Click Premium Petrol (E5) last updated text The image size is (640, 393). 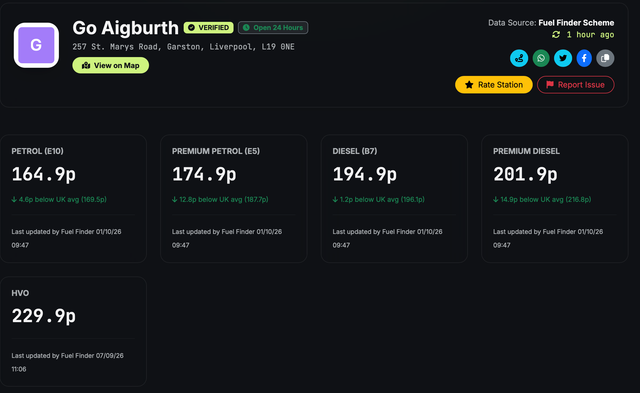pos(227,238)
